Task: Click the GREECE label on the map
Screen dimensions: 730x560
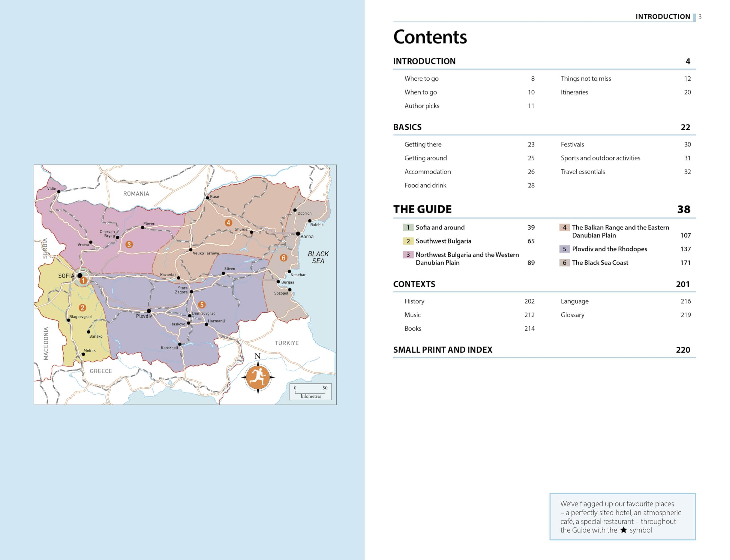Action: tap(101, 371)
